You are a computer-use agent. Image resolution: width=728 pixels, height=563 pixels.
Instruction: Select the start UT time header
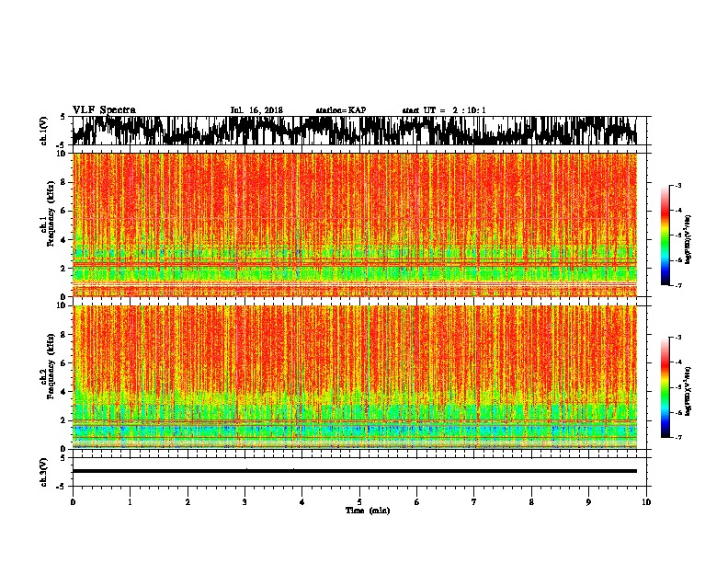point(444,110)
